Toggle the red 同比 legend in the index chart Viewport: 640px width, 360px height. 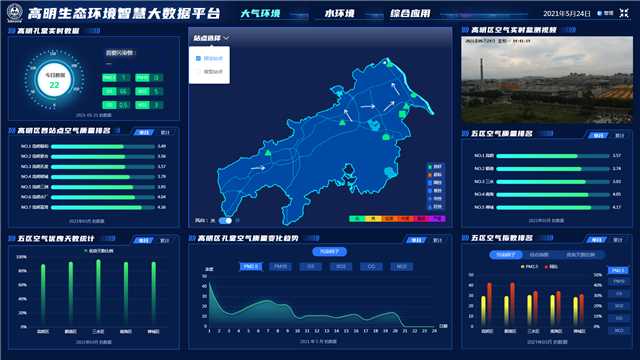[551, 267]
